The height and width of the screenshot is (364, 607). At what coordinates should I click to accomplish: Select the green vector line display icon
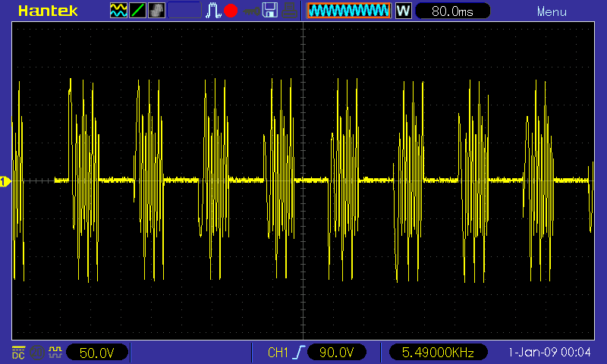(137, 11)
